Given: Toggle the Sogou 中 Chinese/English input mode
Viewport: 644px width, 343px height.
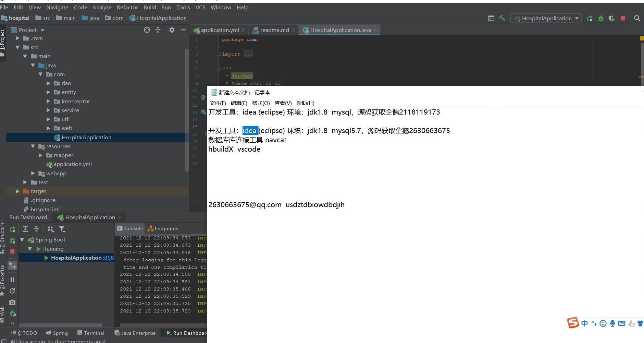Looking at the screenshot, I should [x=584, y=323].
